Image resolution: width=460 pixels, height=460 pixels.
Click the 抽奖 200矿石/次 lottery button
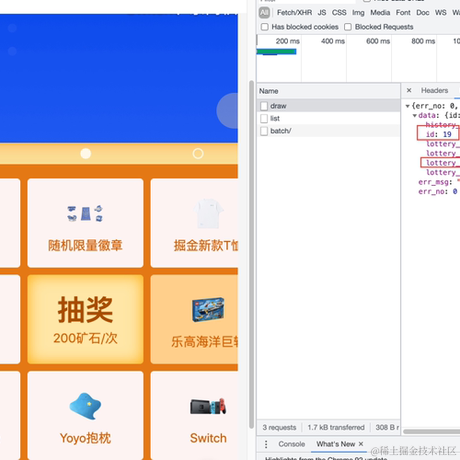pyautogui.click(x=85, y=319)
